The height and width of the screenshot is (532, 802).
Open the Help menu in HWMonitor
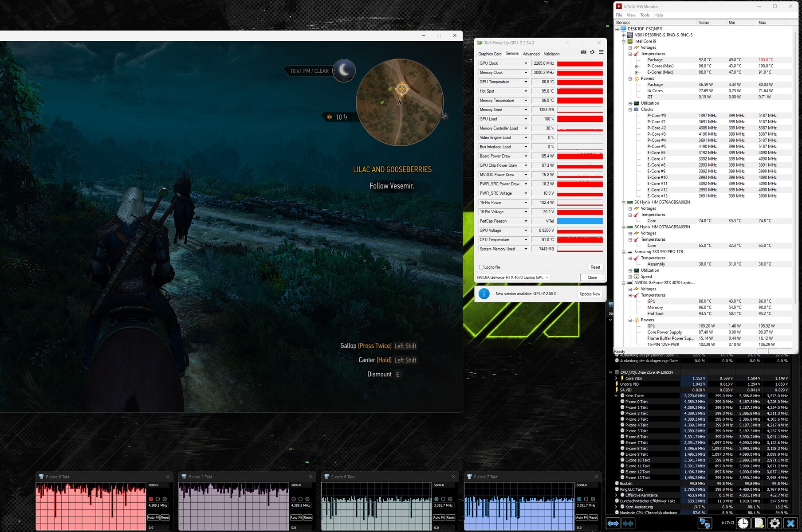click(659, 15)
